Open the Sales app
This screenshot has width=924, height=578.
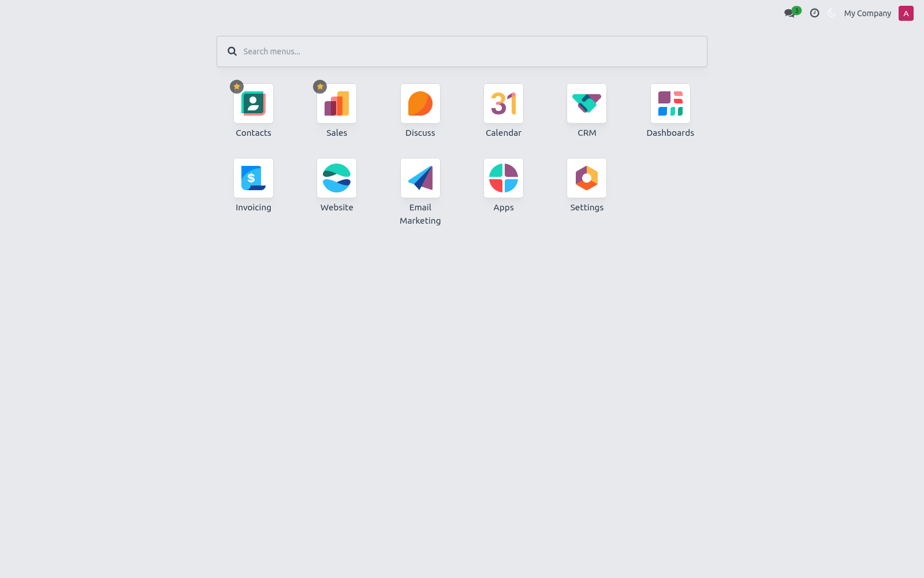tap(337, 103)
